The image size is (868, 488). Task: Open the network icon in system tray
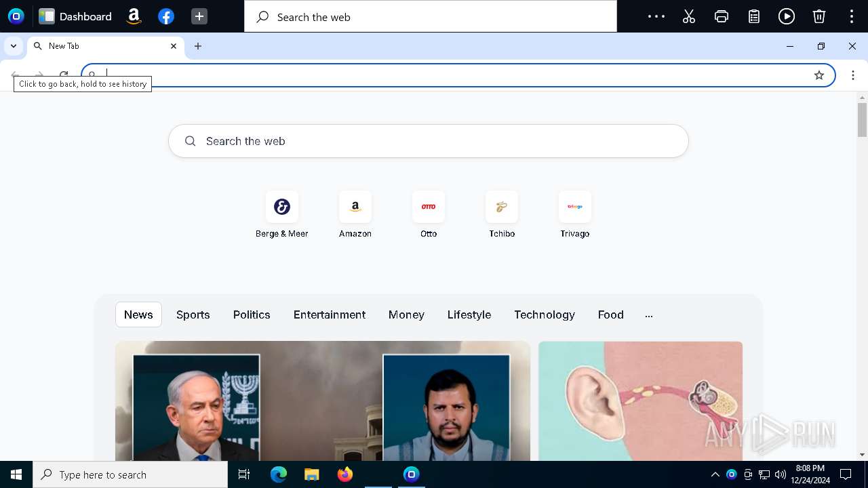(764, 474)
